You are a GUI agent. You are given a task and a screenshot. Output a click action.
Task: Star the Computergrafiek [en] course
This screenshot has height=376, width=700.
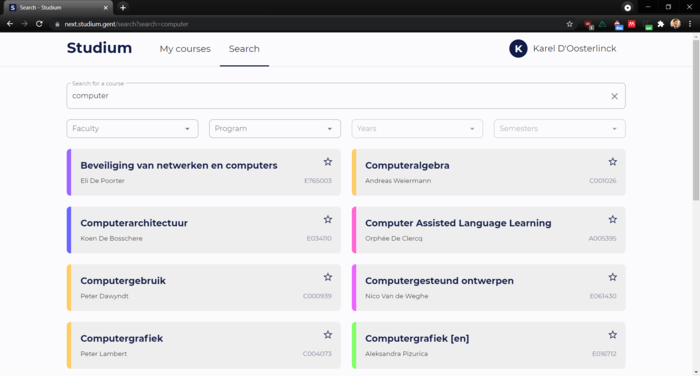[612, 334]
